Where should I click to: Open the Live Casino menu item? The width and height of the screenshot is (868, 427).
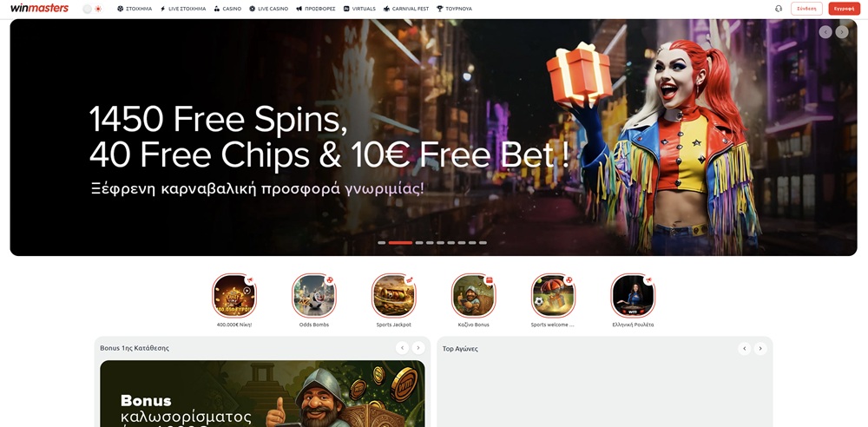point(268,9)
